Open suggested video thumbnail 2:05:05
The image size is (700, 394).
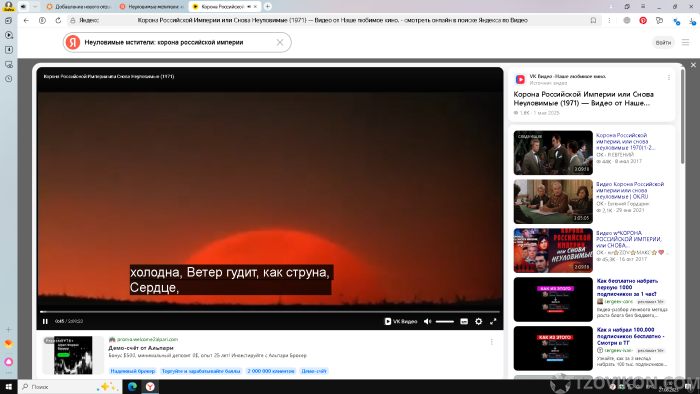[553, 201]
